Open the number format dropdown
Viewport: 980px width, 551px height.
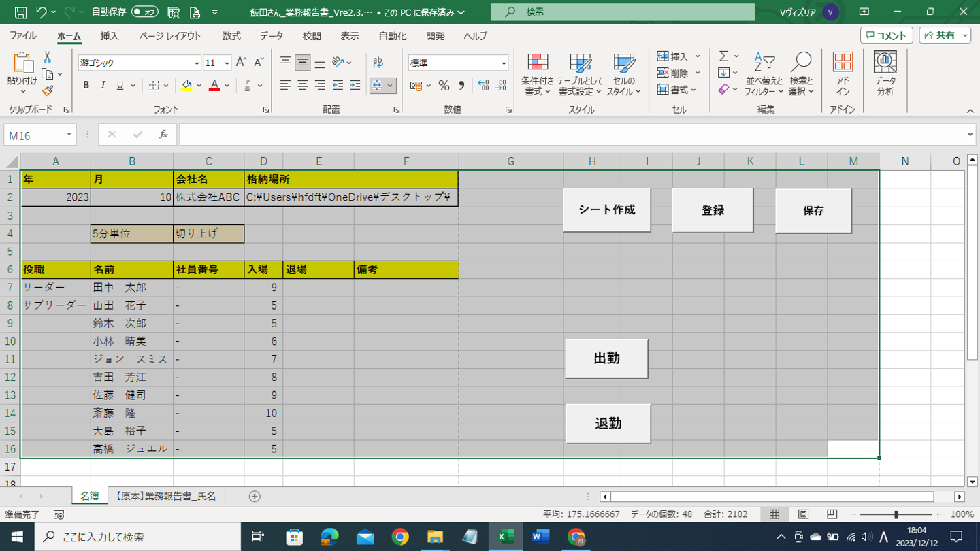(x=504, y=63)
